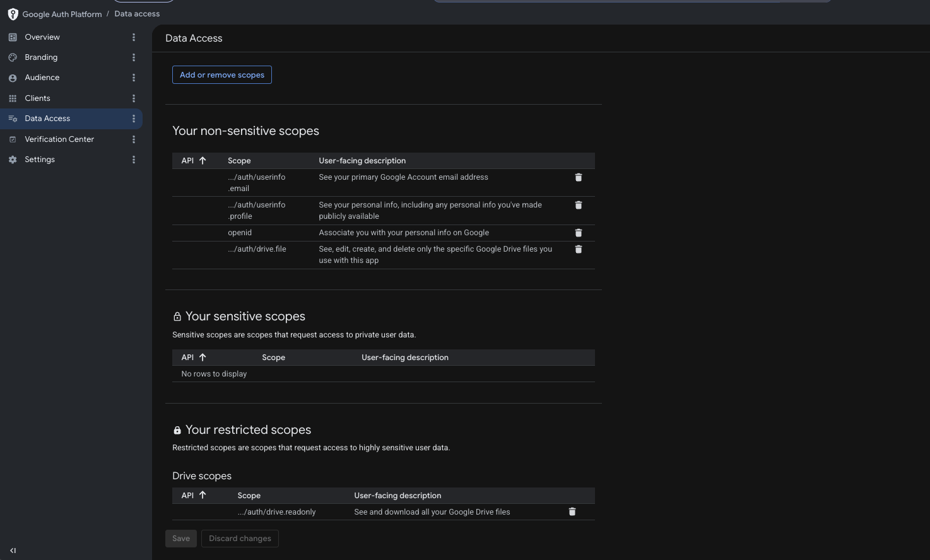Click non-sensitive Scope column header

pyautogui.click(x=239, y=161)
